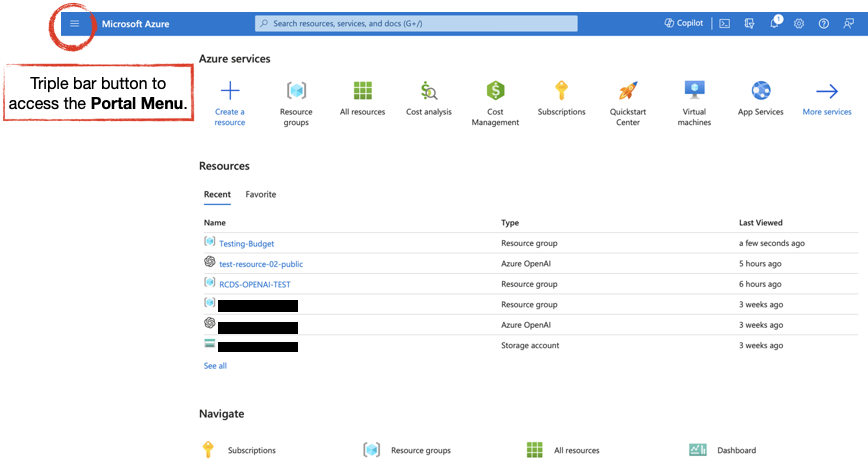868x474 pixels.
Task: Open Testing-Budget resource group link
Action: coord(246,243)
